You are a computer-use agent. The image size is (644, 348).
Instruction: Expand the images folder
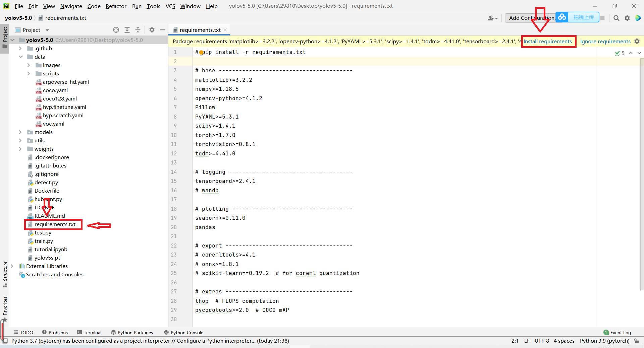coord(29,65)
